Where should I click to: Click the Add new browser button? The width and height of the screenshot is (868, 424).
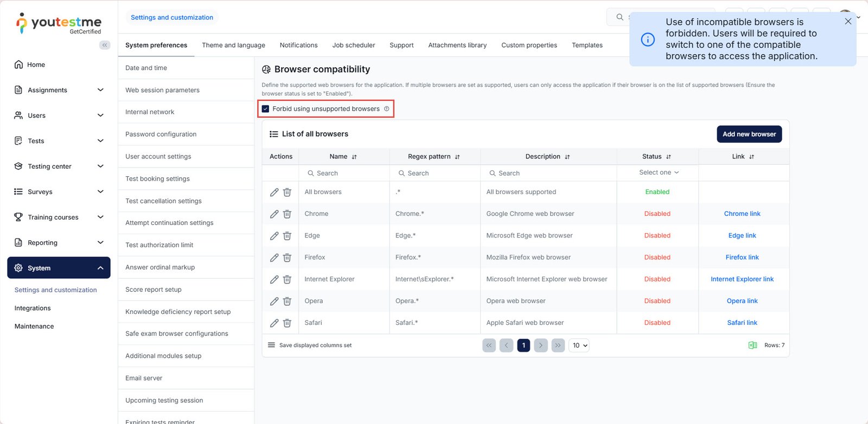pyautogui.click(x=749, y=134)
